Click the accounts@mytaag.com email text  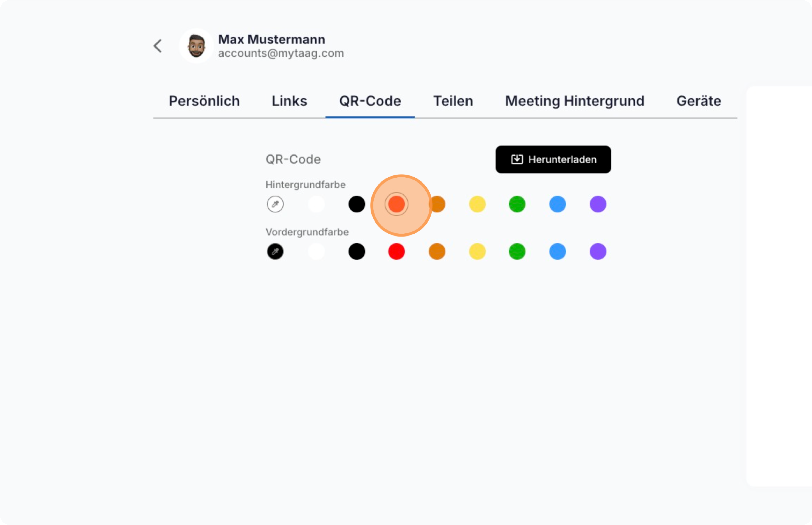[281, 53]
